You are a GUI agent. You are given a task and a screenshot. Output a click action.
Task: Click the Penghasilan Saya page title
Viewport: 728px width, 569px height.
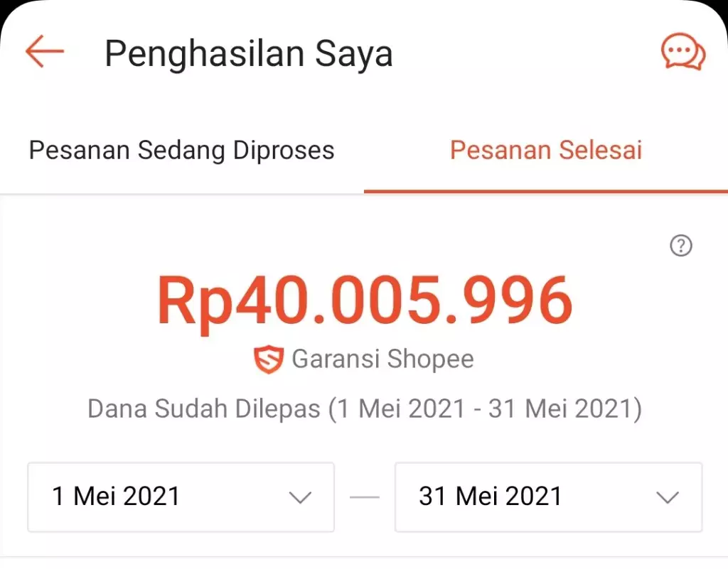pyautogui.click(x=248, y=52)
